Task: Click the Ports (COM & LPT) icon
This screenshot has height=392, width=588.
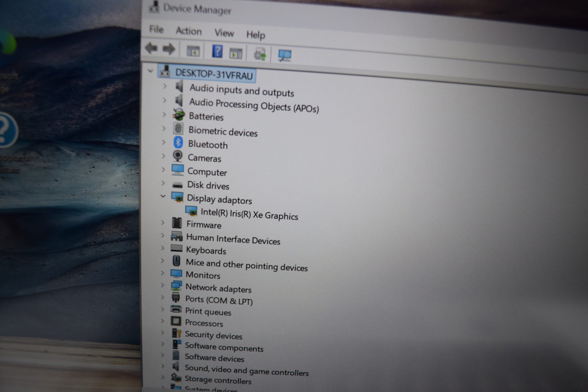Action: point(176,297)
